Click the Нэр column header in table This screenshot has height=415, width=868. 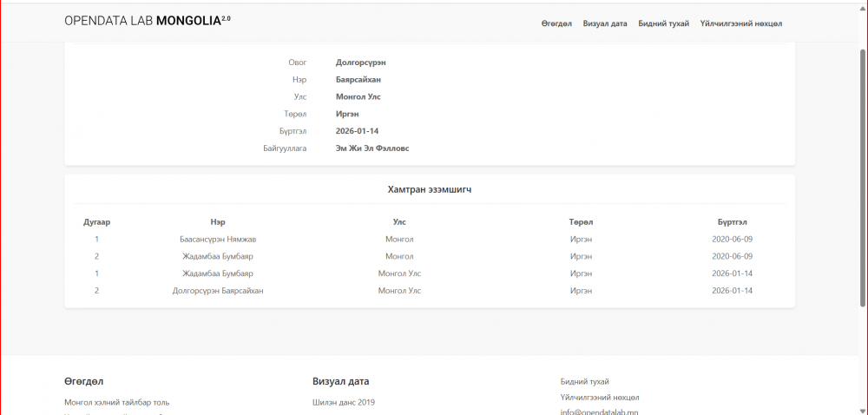[x=218, y=222]
